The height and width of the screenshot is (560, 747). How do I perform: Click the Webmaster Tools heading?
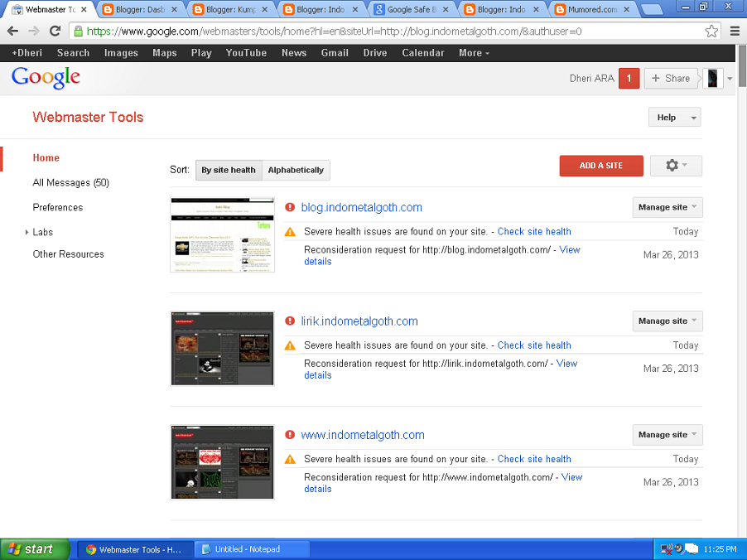[x=88, y=118]
